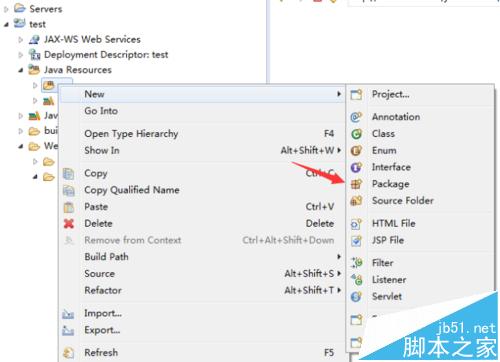Click the Servlet icon

coord(356,296)
